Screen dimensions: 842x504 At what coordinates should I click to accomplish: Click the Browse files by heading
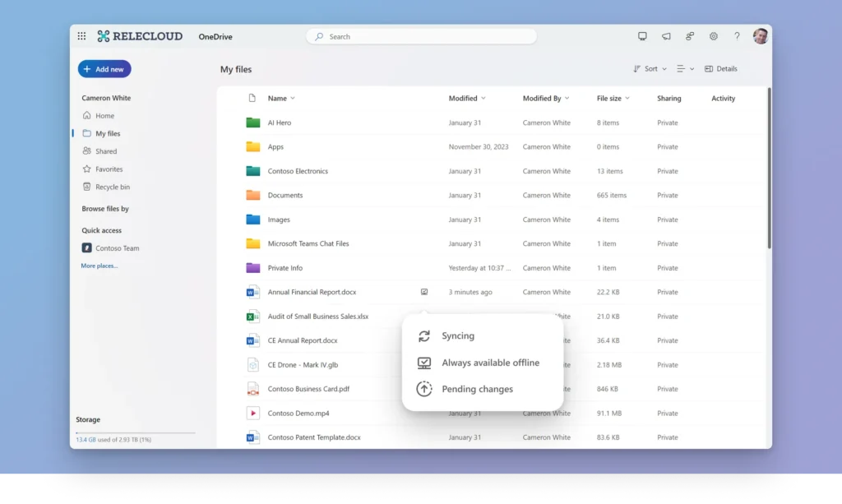(105, 209)
